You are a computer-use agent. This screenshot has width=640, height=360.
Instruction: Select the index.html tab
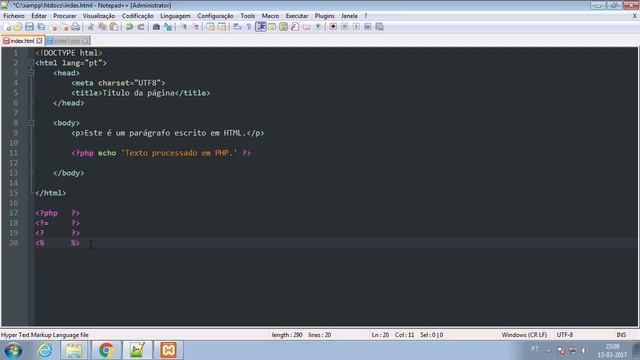click(x=22, y=41)
